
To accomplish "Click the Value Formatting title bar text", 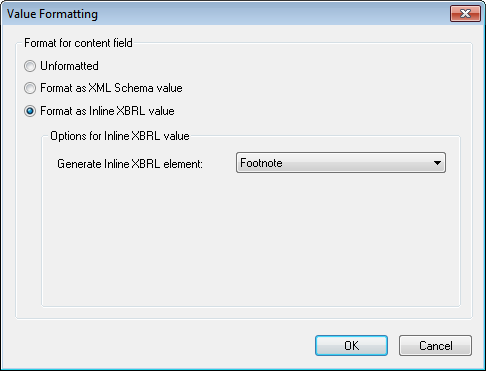I will (x=52, y=14).
